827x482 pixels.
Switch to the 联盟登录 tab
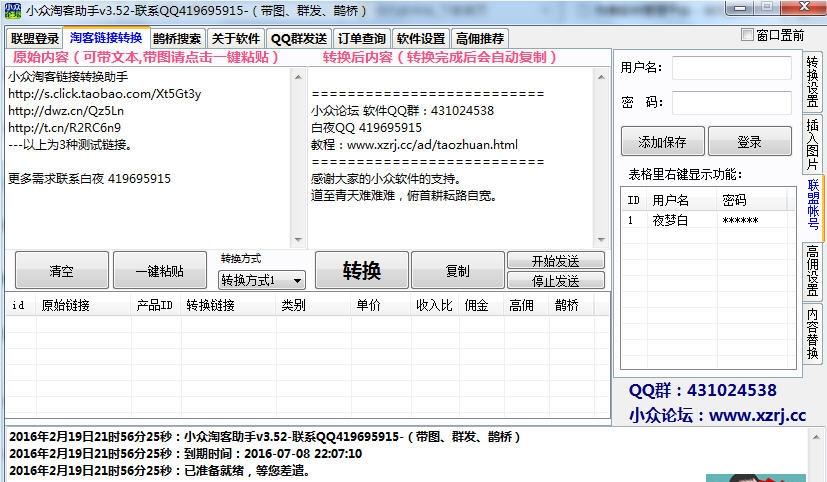tap(35, 38)
